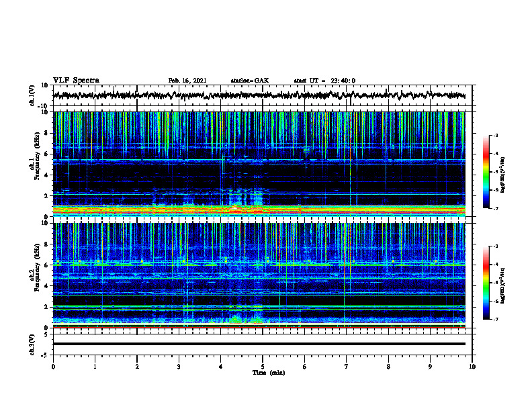Click the ch.1 voltage waveform trace
The width and height of the screenshot is (532, 411).
tap(259, 95)
